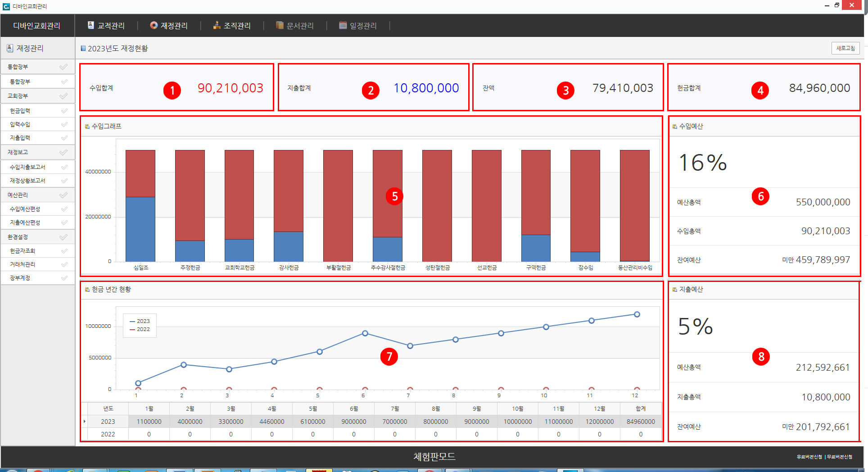
Task: Click the 문서관리 folder icon
Action: pos(280,25)
